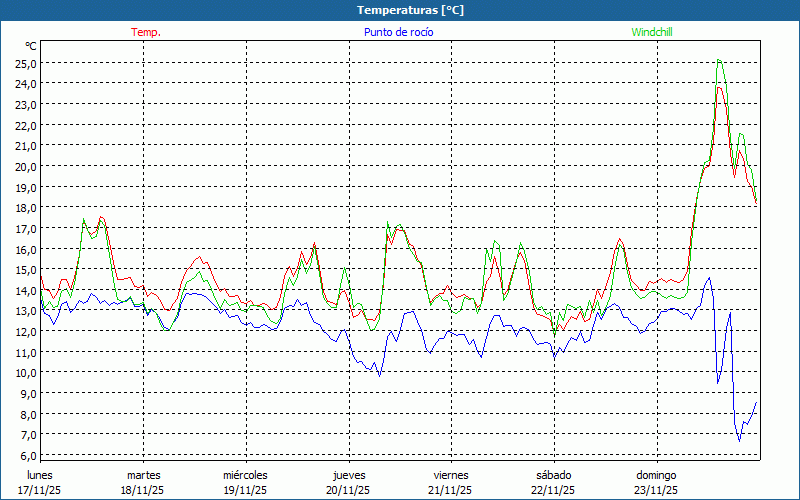Viewport: 800px width, 500px height.
Task: Click the 20,0 value on temperature axis
Action: point(25,166)
